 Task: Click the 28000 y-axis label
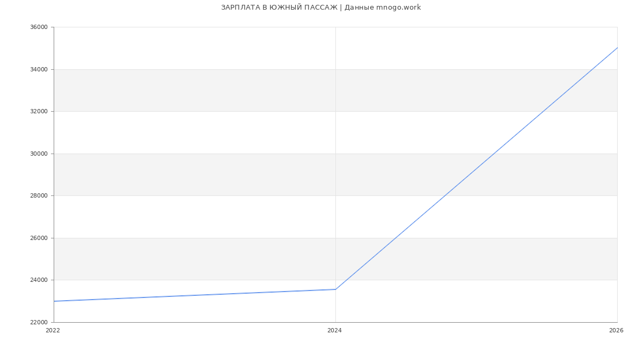(x=39, y=196)
